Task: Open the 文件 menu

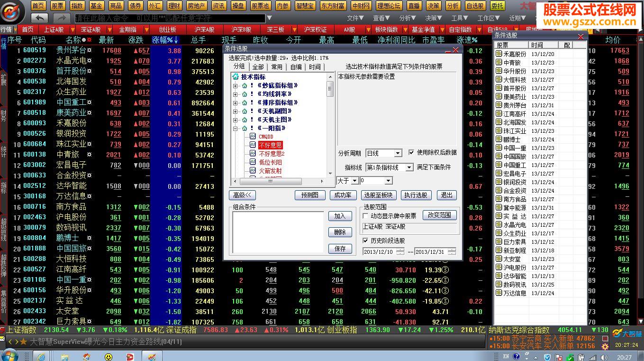Action: [x=355, y=18]
